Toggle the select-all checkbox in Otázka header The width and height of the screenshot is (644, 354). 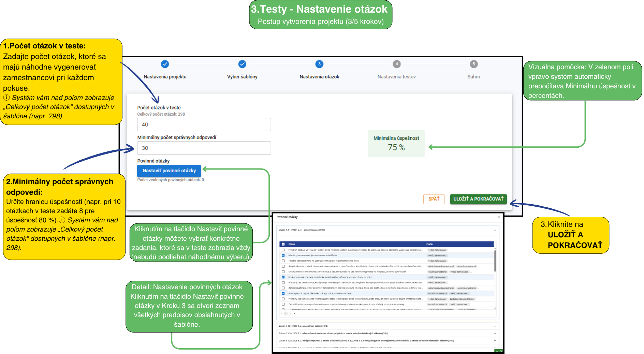(283, 244)
